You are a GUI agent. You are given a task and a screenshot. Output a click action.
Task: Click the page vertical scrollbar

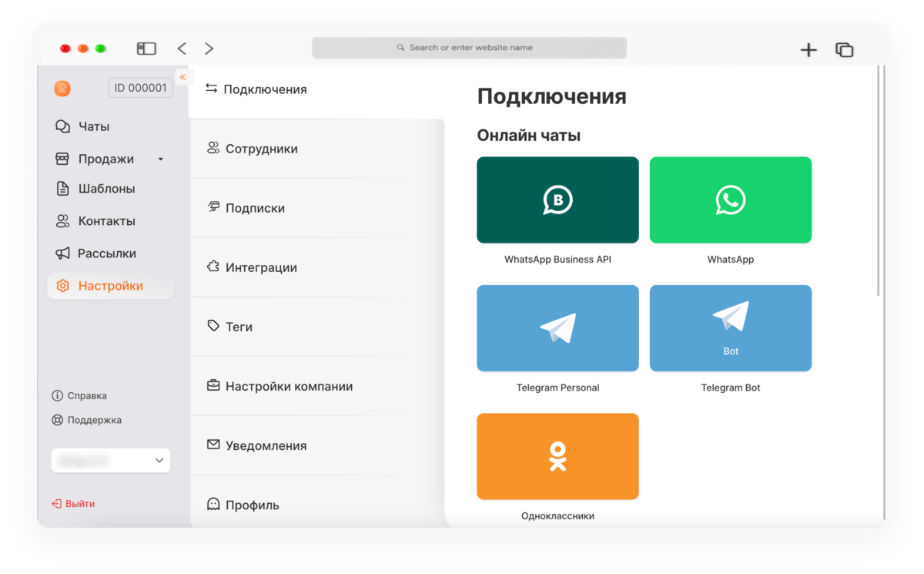click(879, 181)
